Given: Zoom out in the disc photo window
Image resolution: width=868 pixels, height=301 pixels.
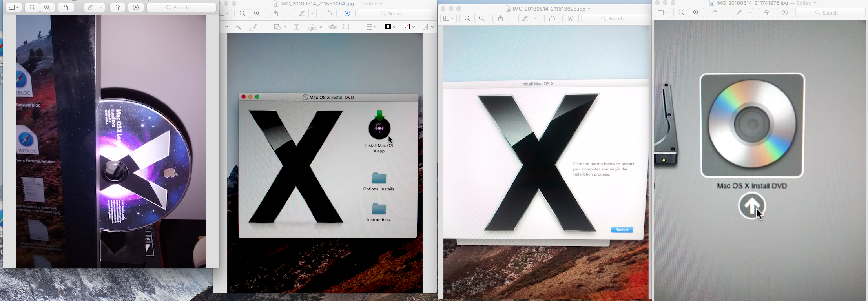Looking at the screenshot, I should click(x=33, y=7).
